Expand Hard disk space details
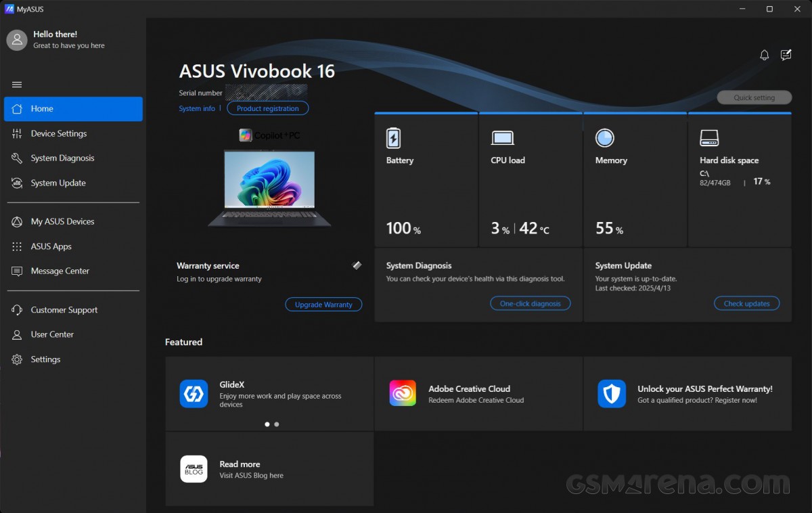The width and height of the screenshot is (812, 513). (x=740, y=179)
